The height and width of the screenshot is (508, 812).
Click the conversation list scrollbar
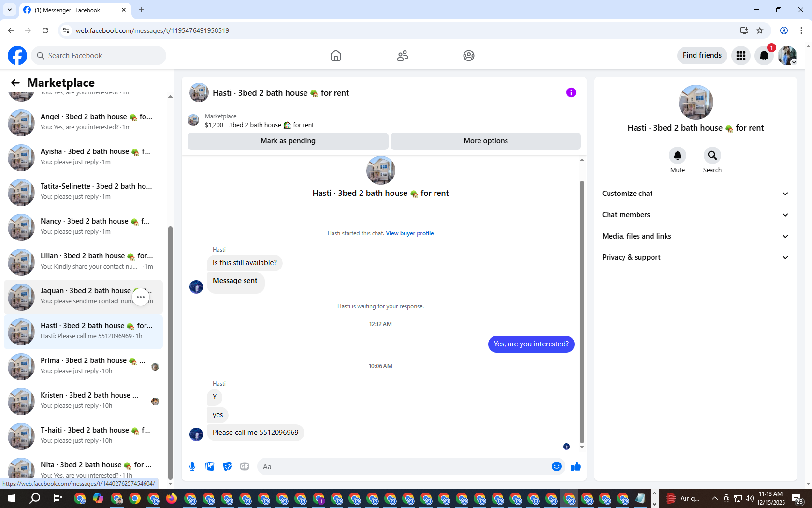click(170, 352)
